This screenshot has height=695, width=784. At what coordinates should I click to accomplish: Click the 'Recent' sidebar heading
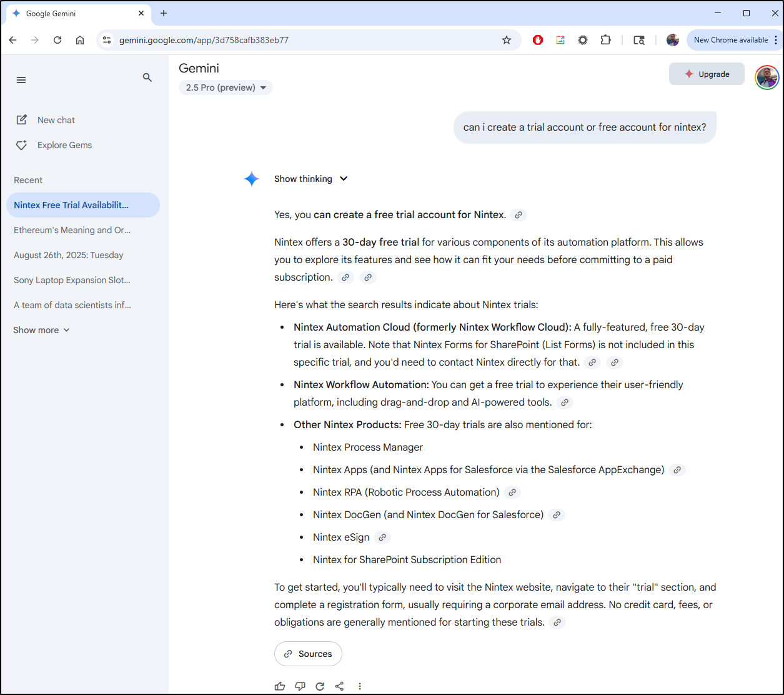pos(28,180)
